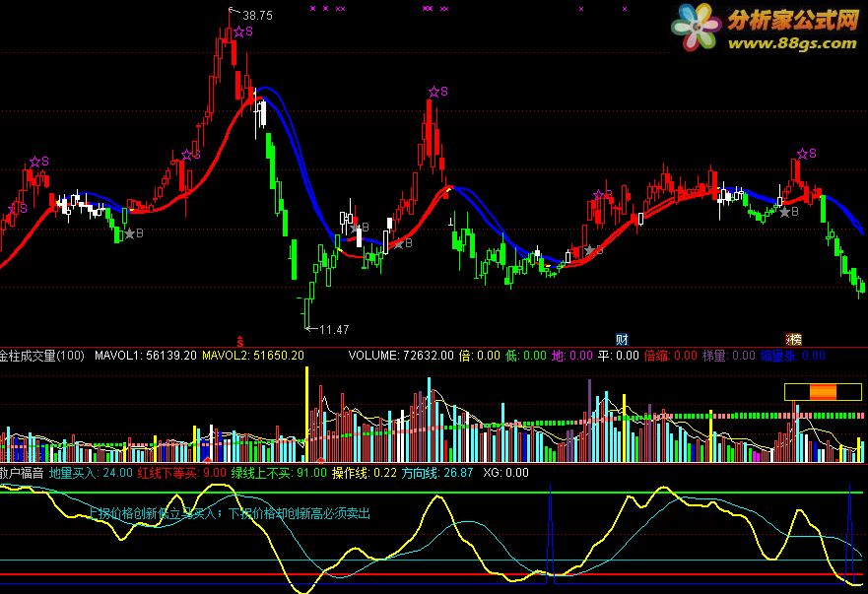
Task: Click the 缩量涨: 0.00 indicator value
Action: point(793,356)
